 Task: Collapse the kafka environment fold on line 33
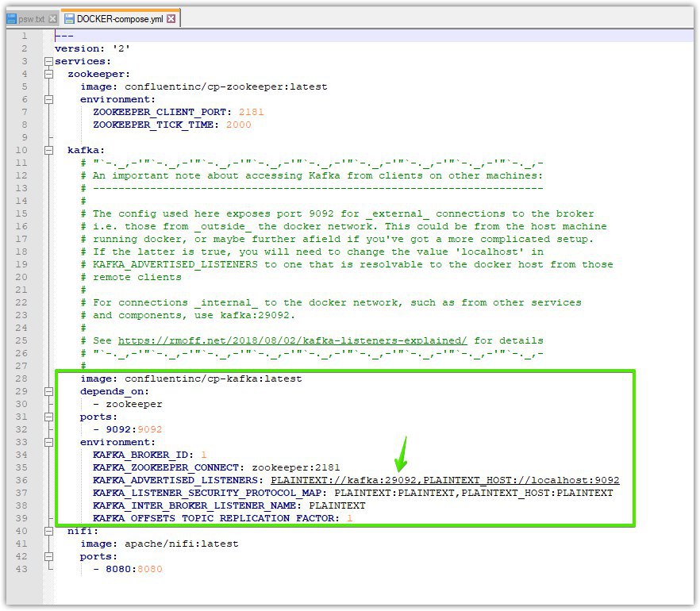(49, 443)
